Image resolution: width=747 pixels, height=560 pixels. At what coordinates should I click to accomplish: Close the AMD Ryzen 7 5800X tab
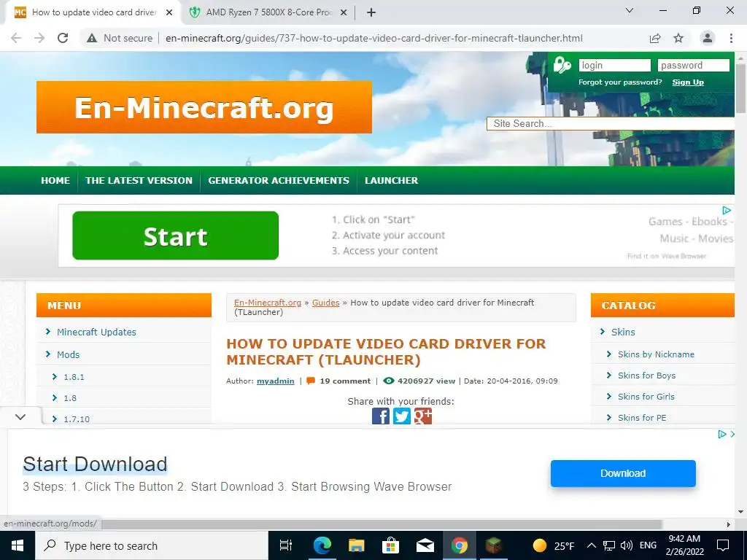click(x=344, y=12)
